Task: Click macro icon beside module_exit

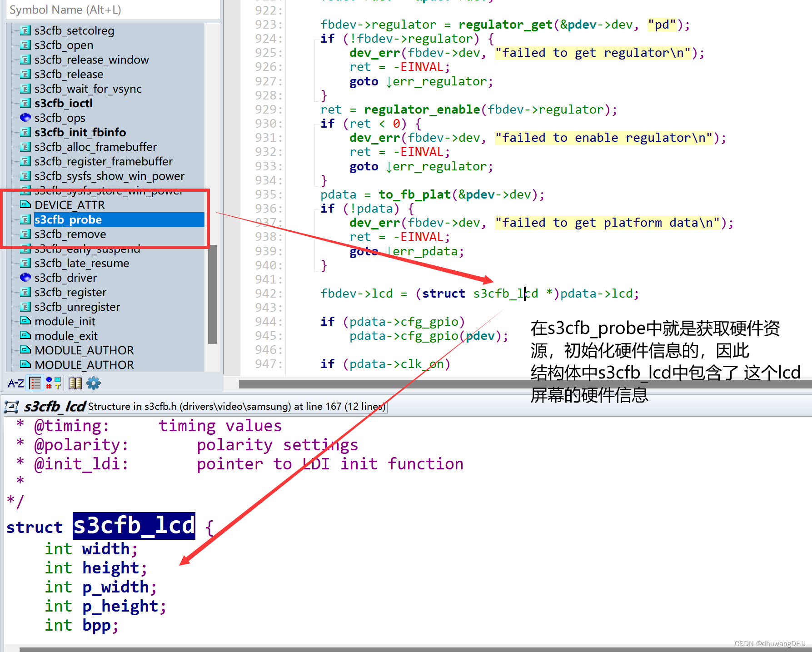Action: pyautogui.click(x=25, y=336)
